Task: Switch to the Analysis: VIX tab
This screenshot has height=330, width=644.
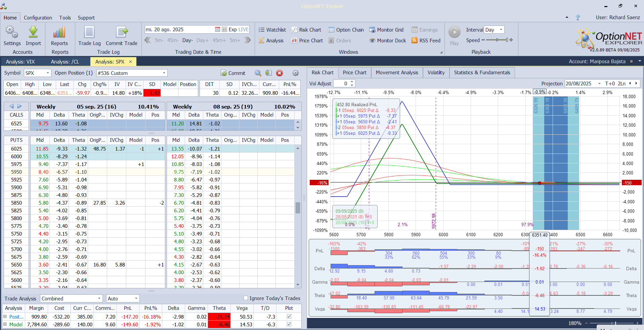Action: 20,62
